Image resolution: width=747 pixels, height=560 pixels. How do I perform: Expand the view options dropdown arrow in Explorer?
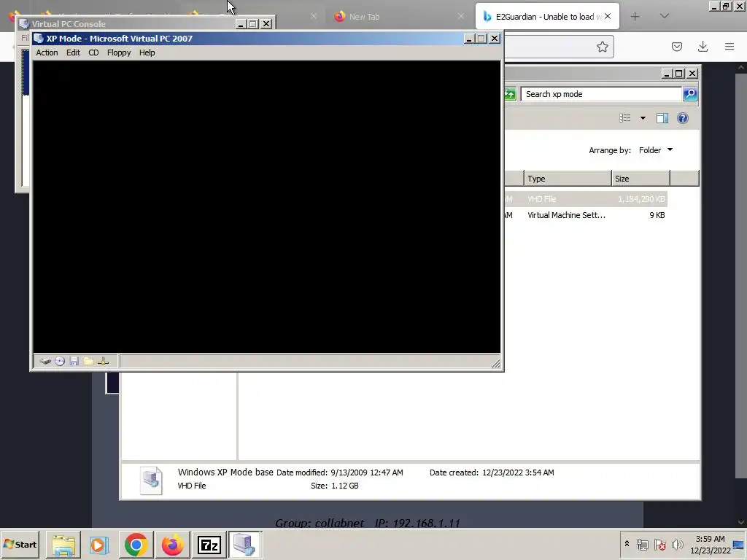[643, 118]
